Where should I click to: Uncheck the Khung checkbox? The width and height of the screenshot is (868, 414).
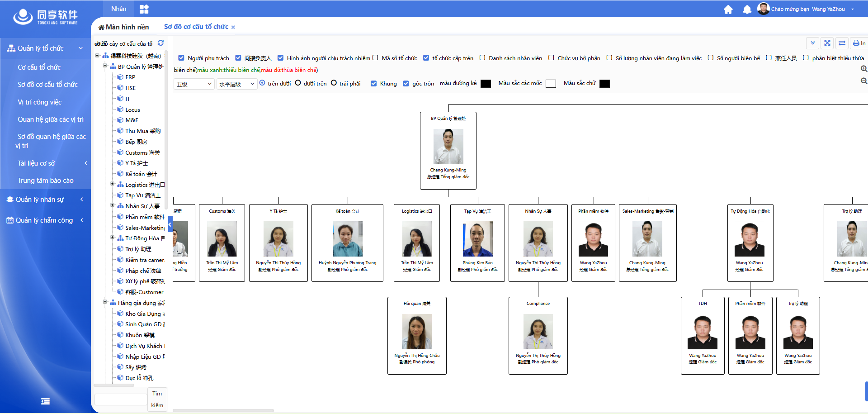click(373, 83)
